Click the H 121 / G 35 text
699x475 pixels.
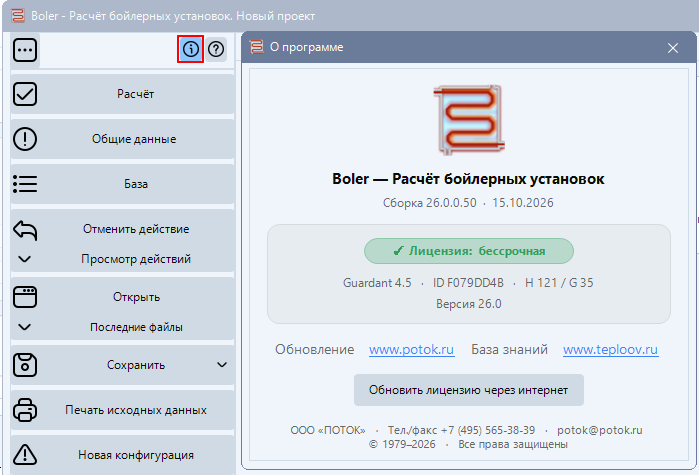pos(559,283)
